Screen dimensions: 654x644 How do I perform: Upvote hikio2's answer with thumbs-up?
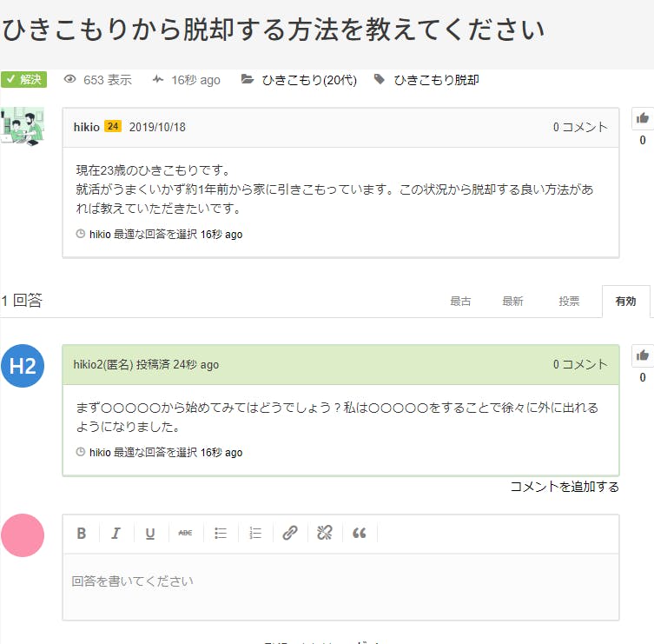click(x=643, y=355)
